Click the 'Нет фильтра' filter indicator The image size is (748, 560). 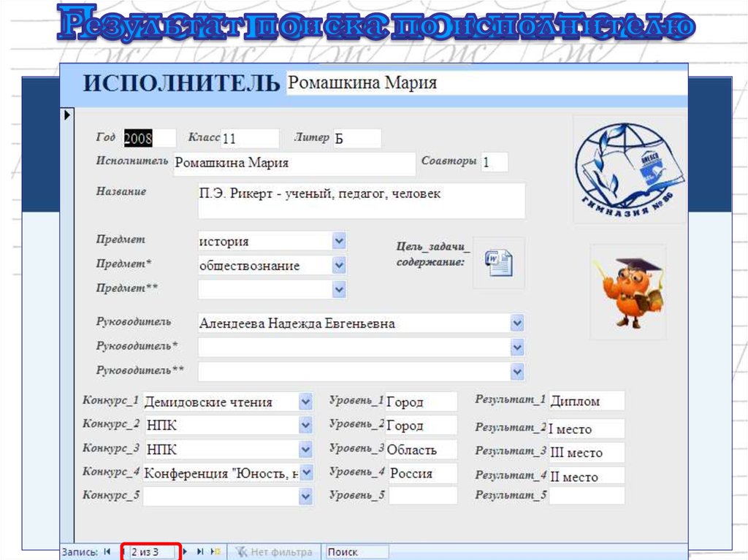[x=275, y=552]
